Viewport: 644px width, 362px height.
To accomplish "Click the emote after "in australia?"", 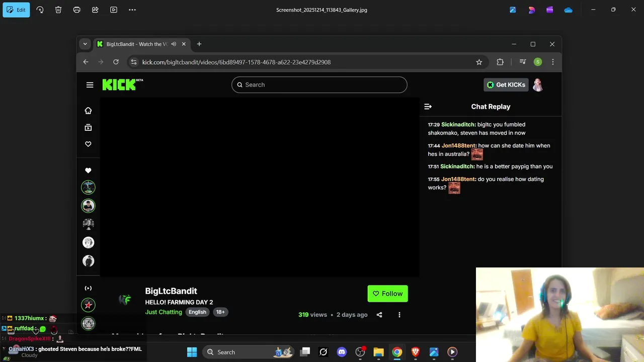I will click(x=477, y=154).
